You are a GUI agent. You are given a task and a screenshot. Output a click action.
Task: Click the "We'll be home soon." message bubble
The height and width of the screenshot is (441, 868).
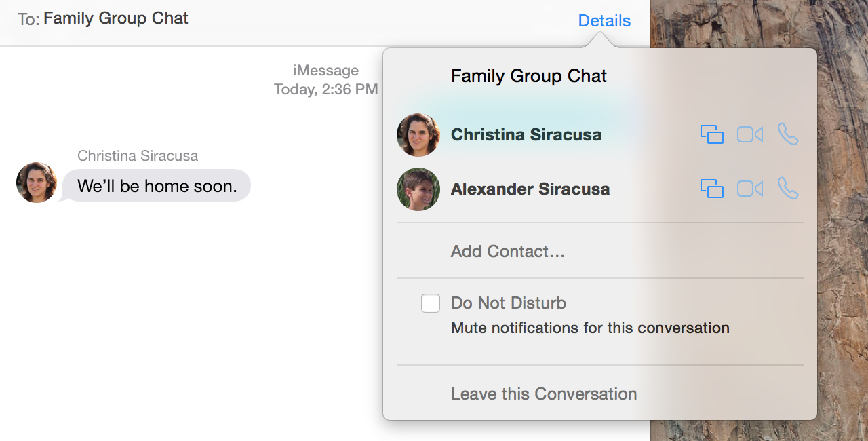click(157, 186)
